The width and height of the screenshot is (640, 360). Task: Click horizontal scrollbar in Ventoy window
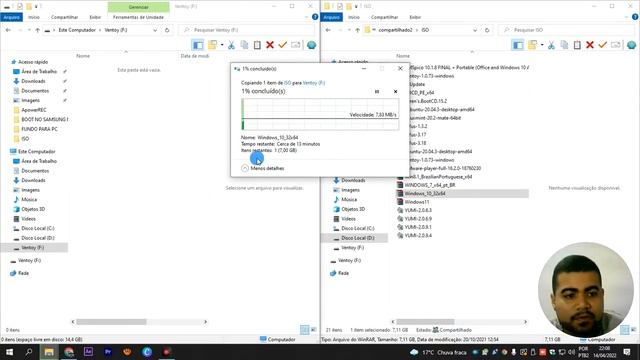click(x=111, y=322)
